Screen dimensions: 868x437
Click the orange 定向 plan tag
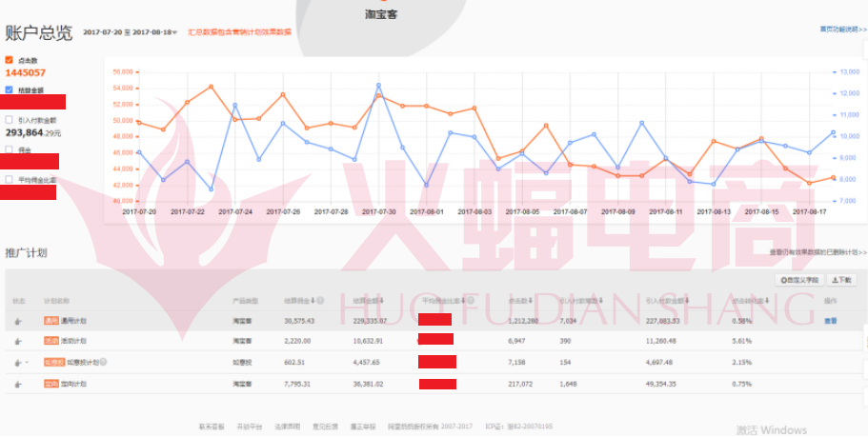(x=50, y=384)
